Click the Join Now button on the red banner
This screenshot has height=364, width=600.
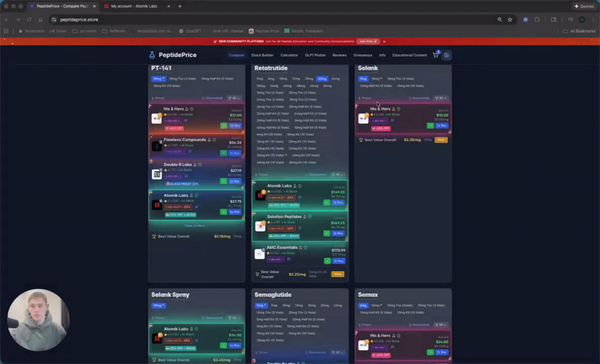click(369, 42)
